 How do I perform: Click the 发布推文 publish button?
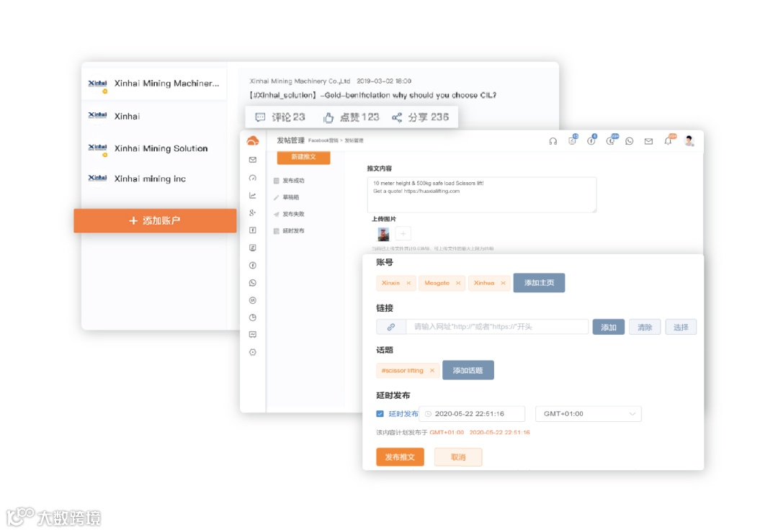pyautogui.click(x=400, y=457)
